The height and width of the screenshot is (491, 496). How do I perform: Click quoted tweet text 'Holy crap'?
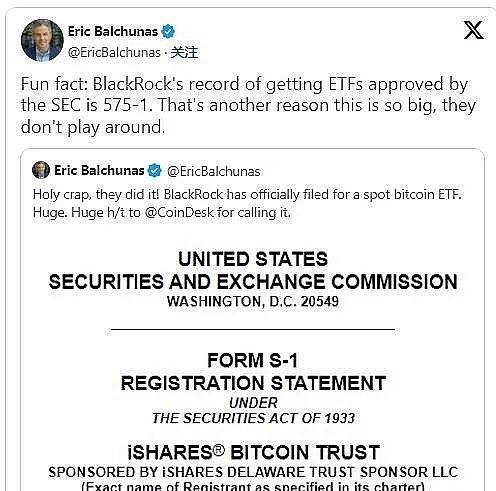(x=247, y=203)
